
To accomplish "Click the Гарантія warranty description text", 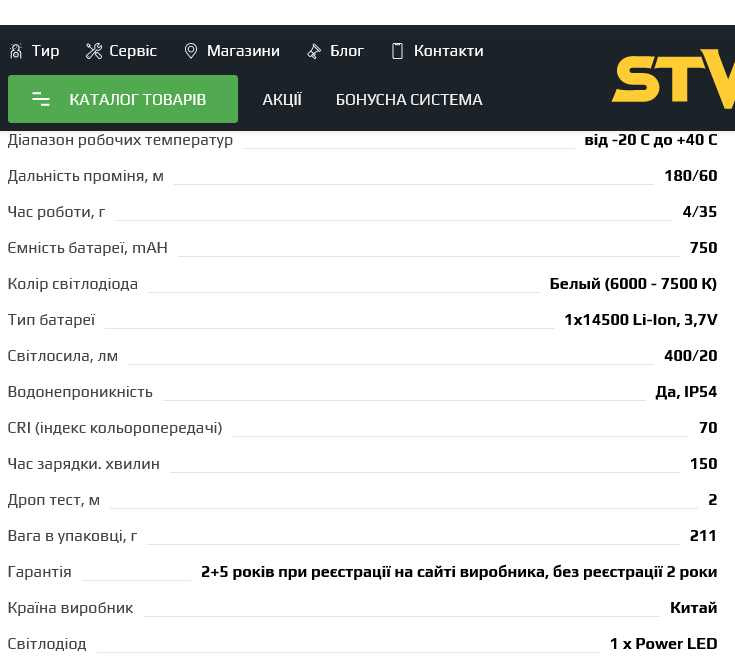I will 459,572.
